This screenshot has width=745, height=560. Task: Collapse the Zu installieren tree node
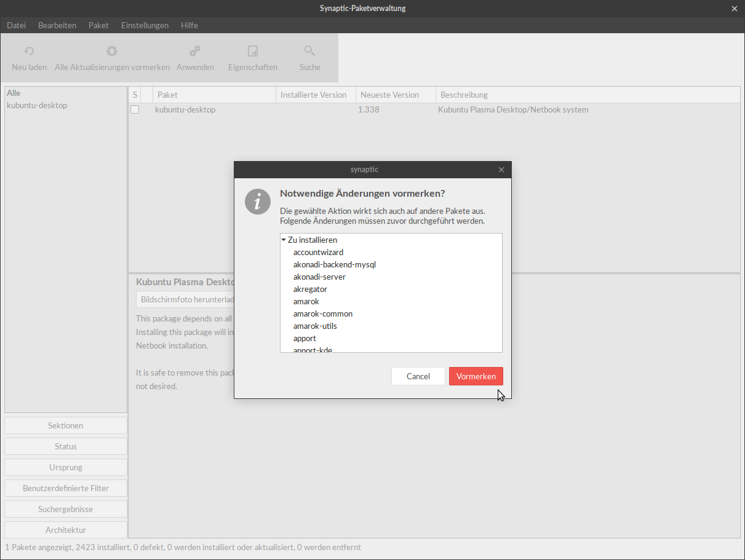(284, 240)
